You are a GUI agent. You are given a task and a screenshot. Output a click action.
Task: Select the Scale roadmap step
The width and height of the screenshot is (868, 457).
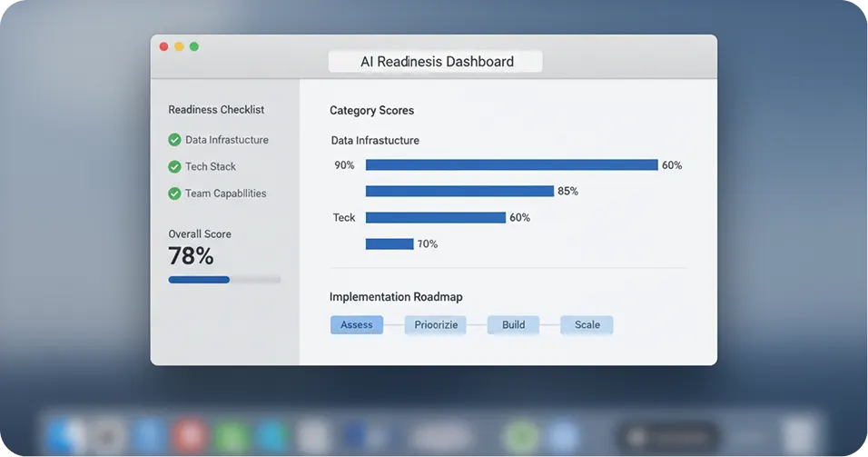pyautogui.click(x=587, y=325)
